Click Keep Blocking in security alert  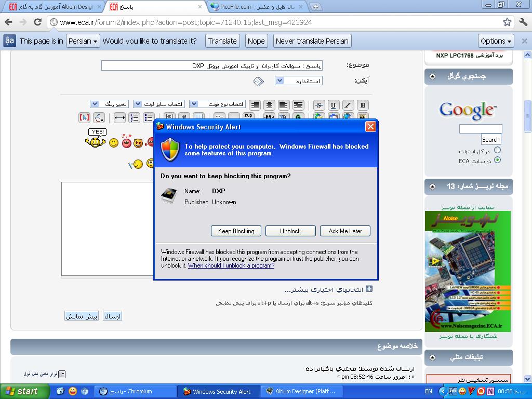point(236,231)
